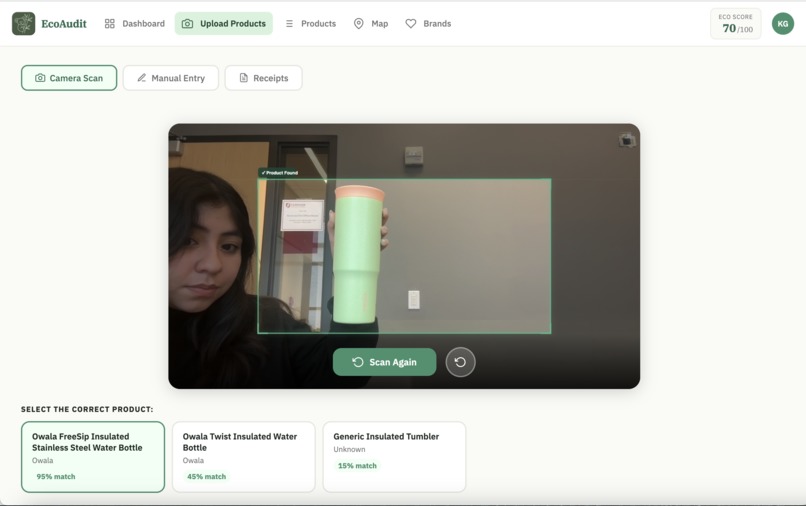Click the EcoAudit brand name

tap(64, 24)
